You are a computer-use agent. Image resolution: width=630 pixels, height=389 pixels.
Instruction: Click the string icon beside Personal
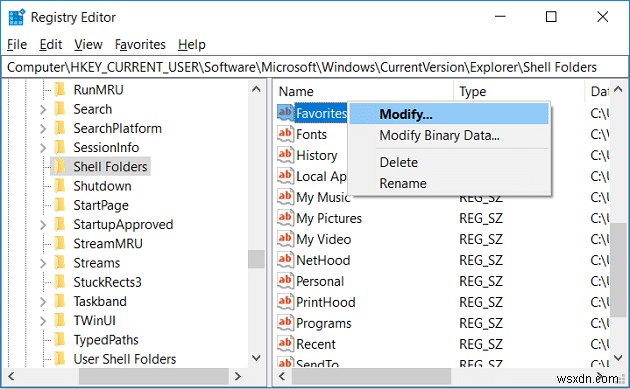285,280
